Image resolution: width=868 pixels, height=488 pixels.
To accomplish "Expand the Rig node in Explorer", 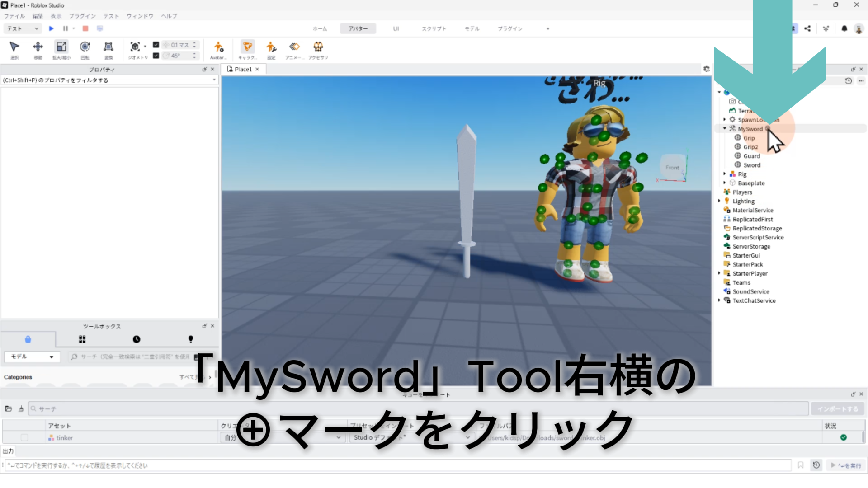I will click(725, 174).
